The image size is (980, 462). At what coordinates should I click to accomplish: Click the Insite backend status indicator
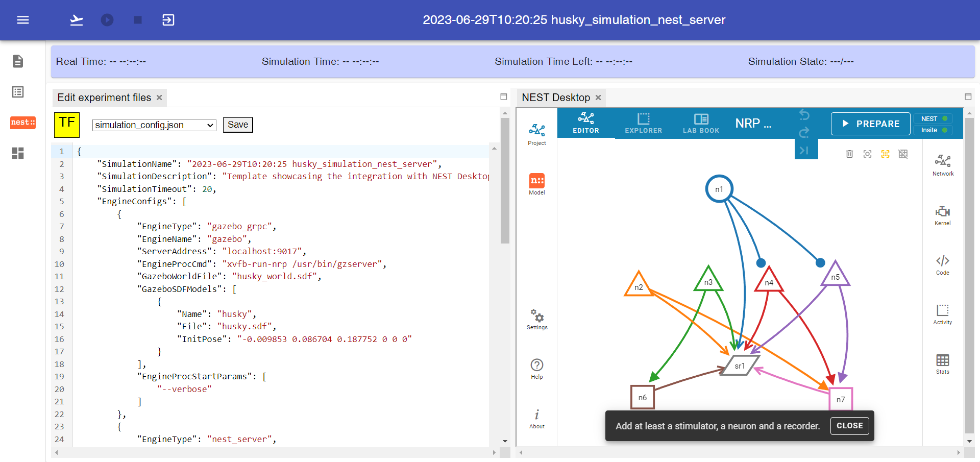pos(934,130)
